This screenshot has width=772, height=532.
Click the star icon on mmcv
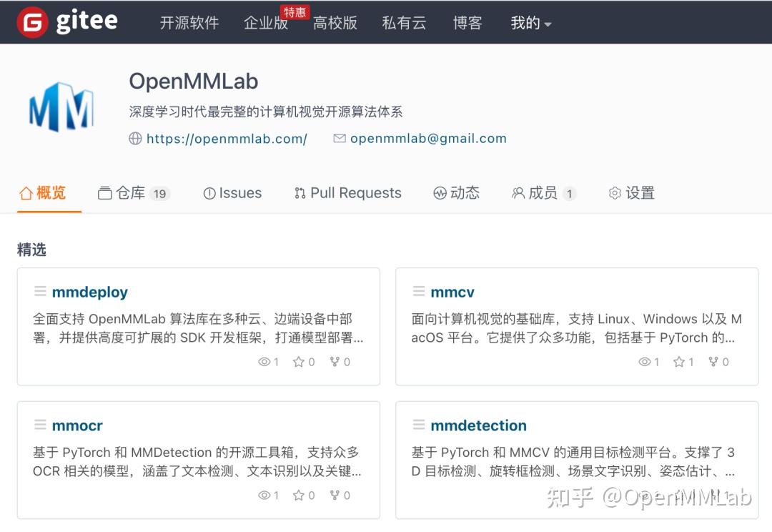click(x=679, y=362)
